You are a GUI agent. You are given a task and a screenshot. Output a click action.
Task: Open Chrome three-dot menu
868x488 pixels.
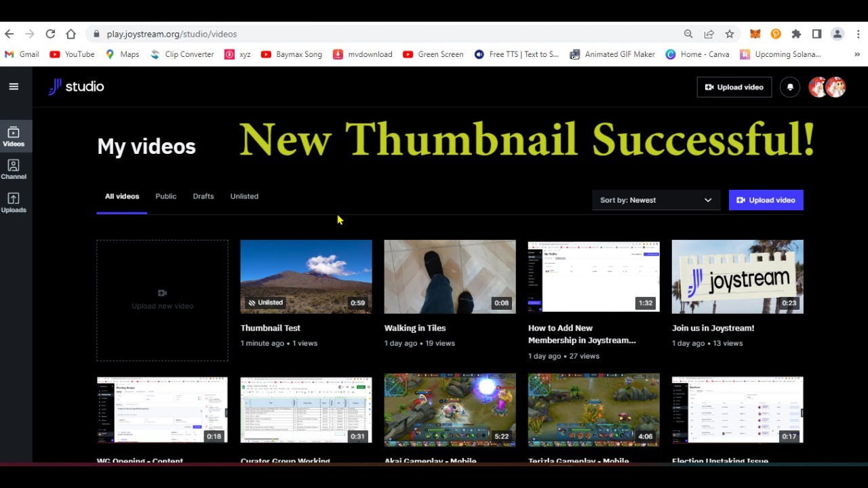pos(858,34)
